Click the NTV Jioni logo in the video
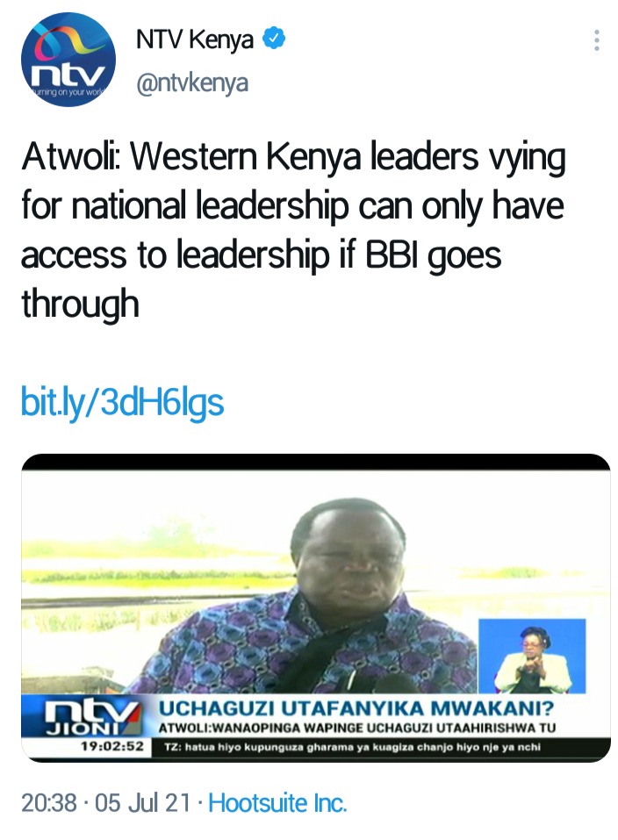Image resolution: width=618 pixels, height=840 pixels. pos(88,717)
